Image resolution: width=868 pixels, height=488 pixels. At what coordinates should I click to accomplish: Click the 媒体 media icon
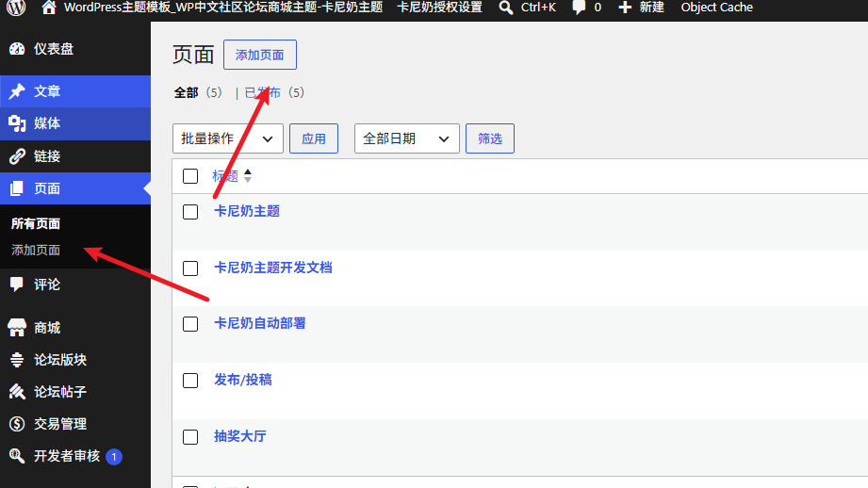tap(17, 123)
